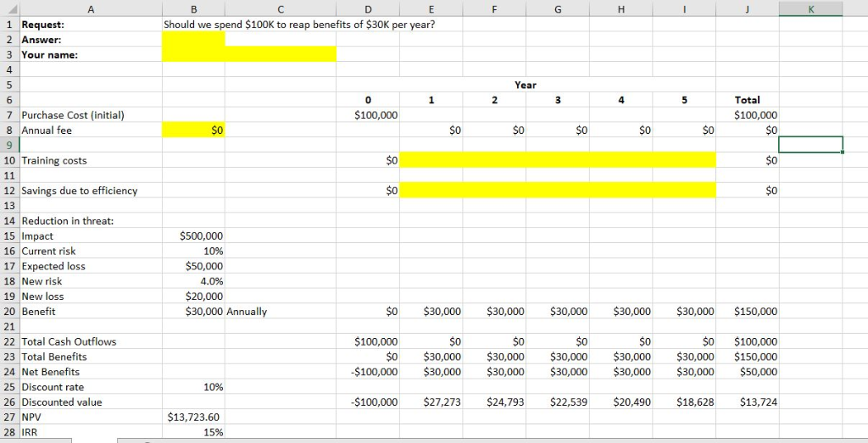Click the 'Your name:' label cell
The height and width of the screenshot is (443, 868).
click(x=91, y=54)
